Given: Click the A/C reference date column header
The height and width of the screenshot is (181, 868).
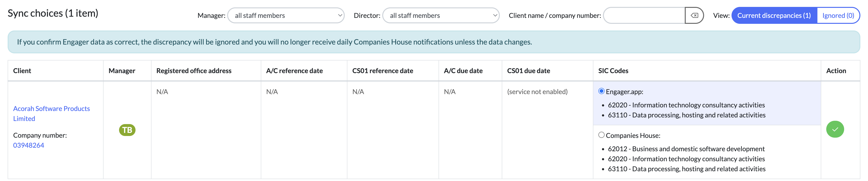Looking at the screenshot, I should click(x=294, y=71).
